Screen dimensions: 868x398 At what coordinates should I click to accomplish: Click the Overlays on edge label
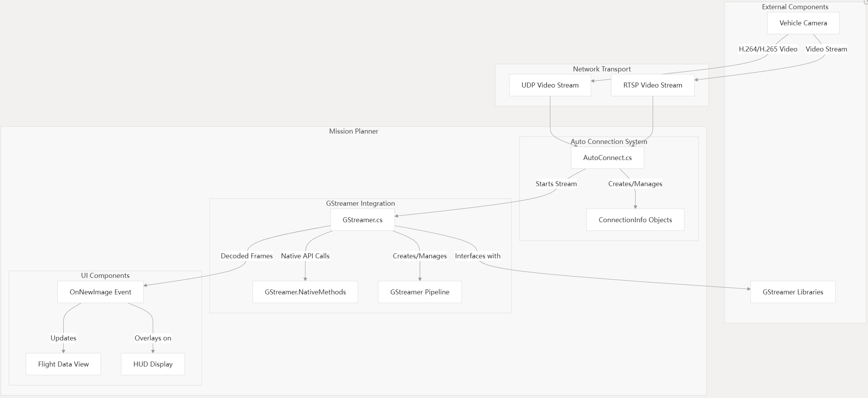(x=153, y=338)
